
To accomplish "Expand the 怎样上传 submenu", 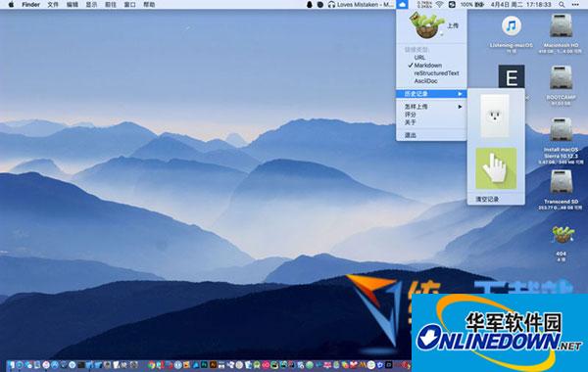I will (431, 107).
